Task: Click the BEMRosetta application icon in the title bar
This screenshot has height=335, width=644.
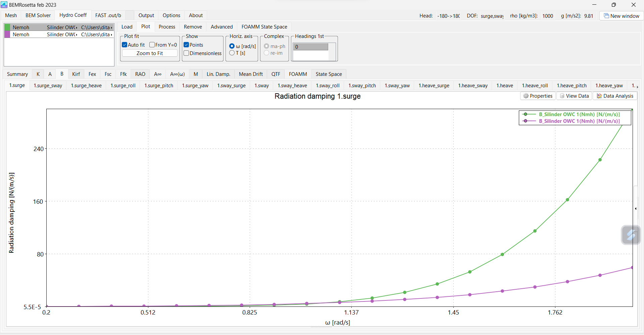Action: pyautogui.click(x=4, y=5)
